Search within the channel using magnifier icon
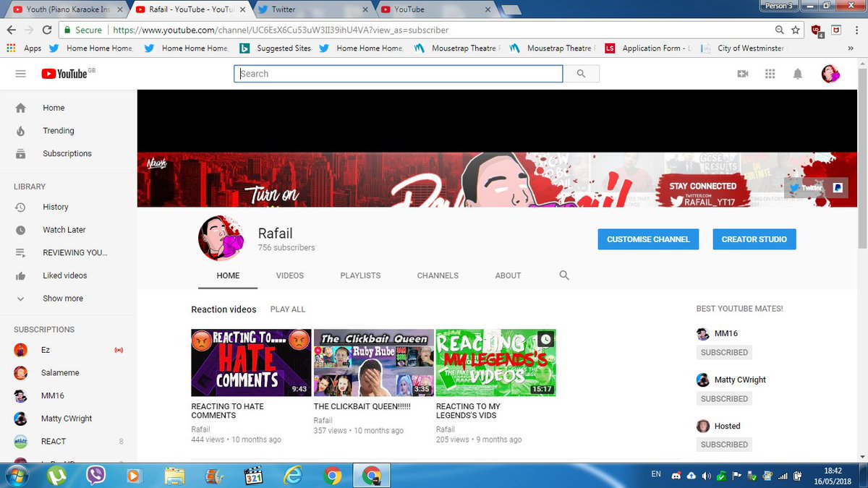Screen dimensions: 868x488 pos(564,275)
